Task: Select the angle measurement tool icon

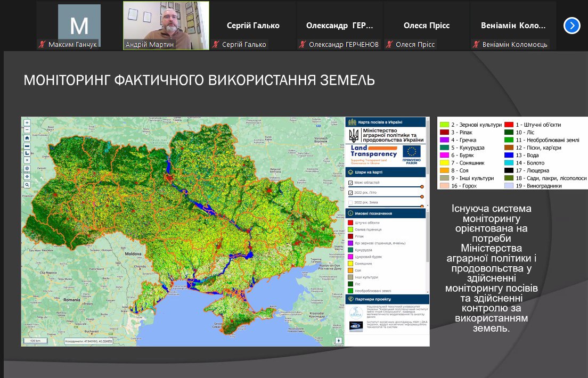Action: click(27, 153)
